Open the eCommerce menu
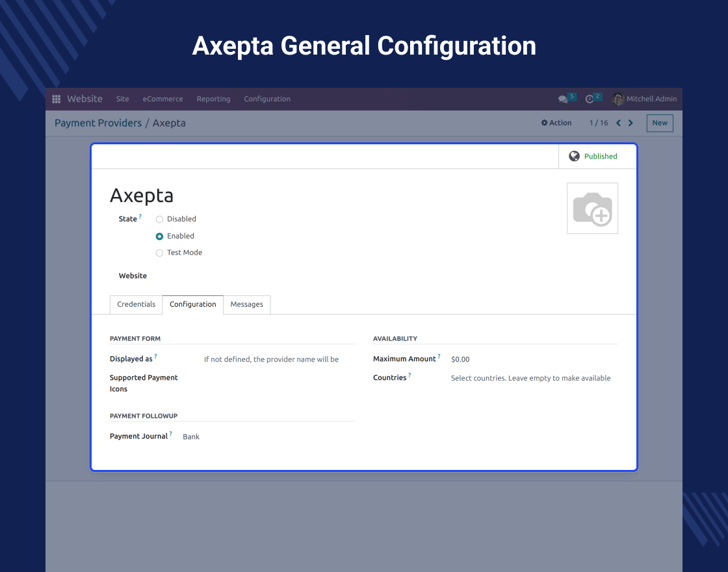The height and width of the screenshot is (572, 728). 162,99
